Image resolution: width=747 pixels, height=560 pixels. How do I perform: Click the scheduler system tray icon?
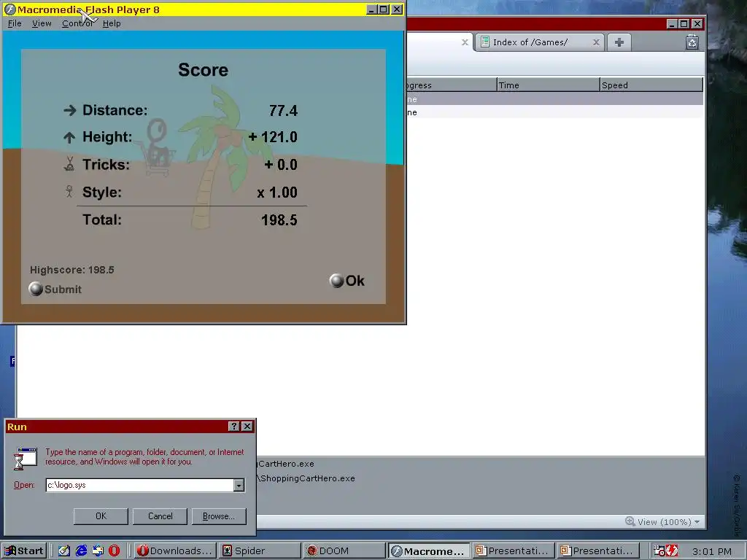(x=659, y=551)
